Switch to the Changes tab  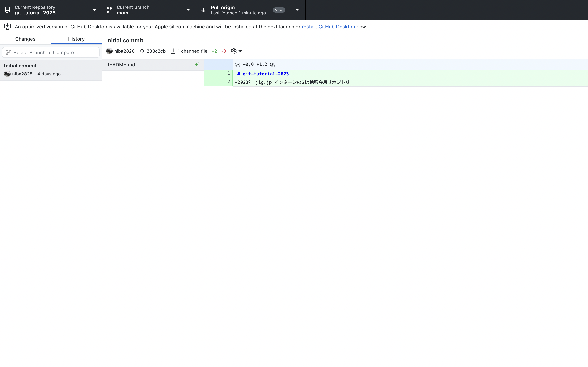coord(25,39)
